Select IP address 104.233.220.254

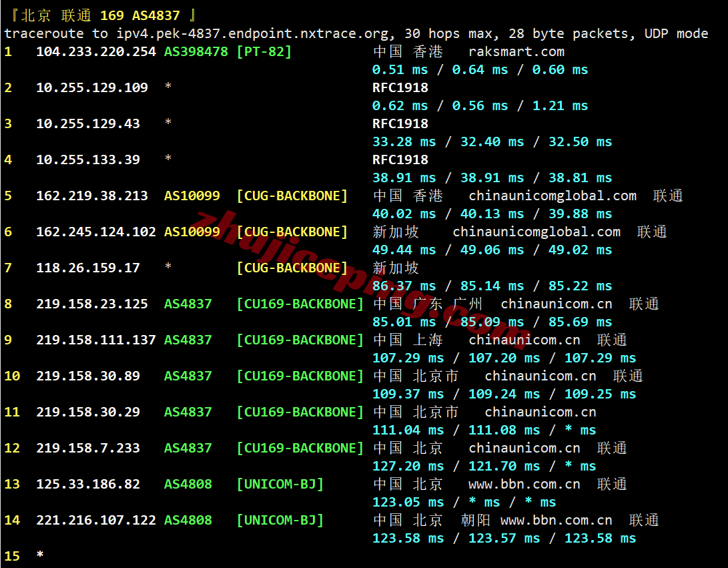point(95,51)
